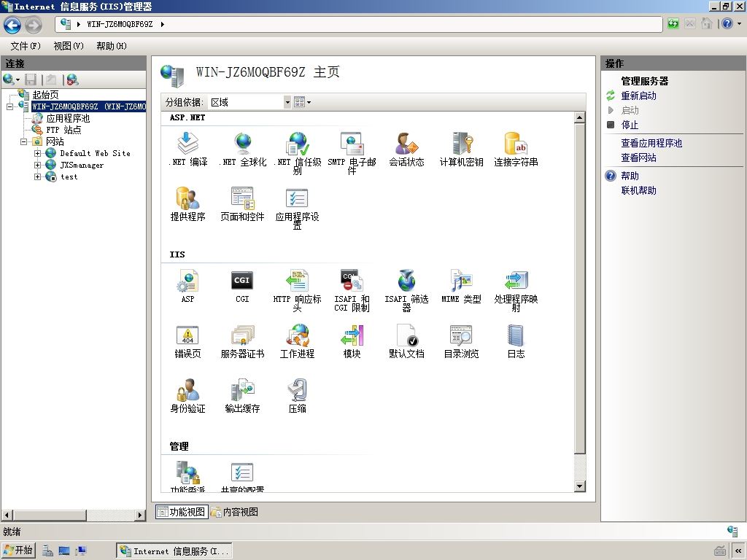Open ISAPI 和 CGI 限制 feature
747x560 pixels.
pos(352,290)
